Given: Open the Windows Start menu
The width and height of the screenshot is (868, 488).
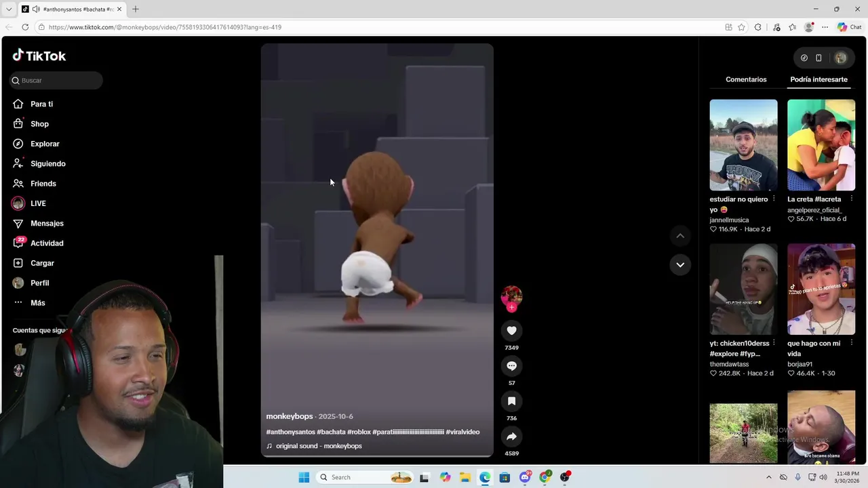Looking at the screenshot, I should [304, 477].
